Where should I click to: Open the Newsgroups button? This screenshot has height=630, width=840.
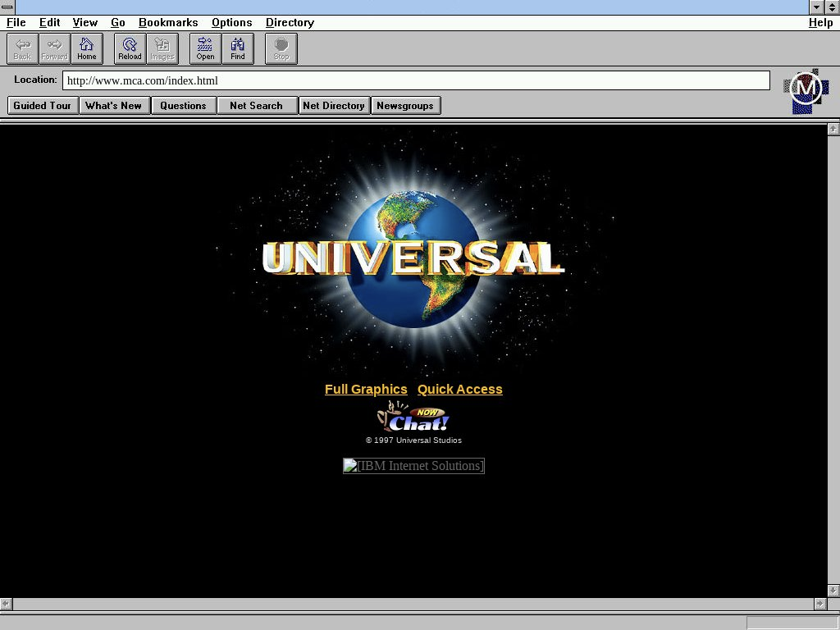(405, 106)
